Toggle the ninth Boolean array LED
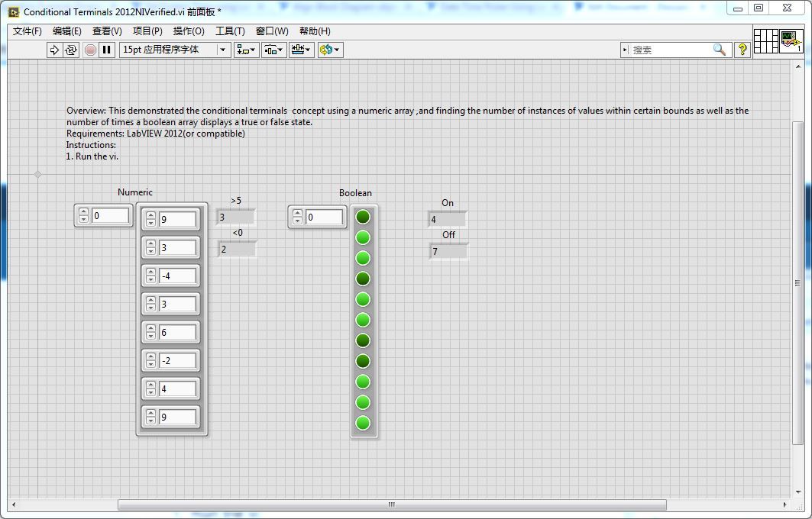 (363, 382)
